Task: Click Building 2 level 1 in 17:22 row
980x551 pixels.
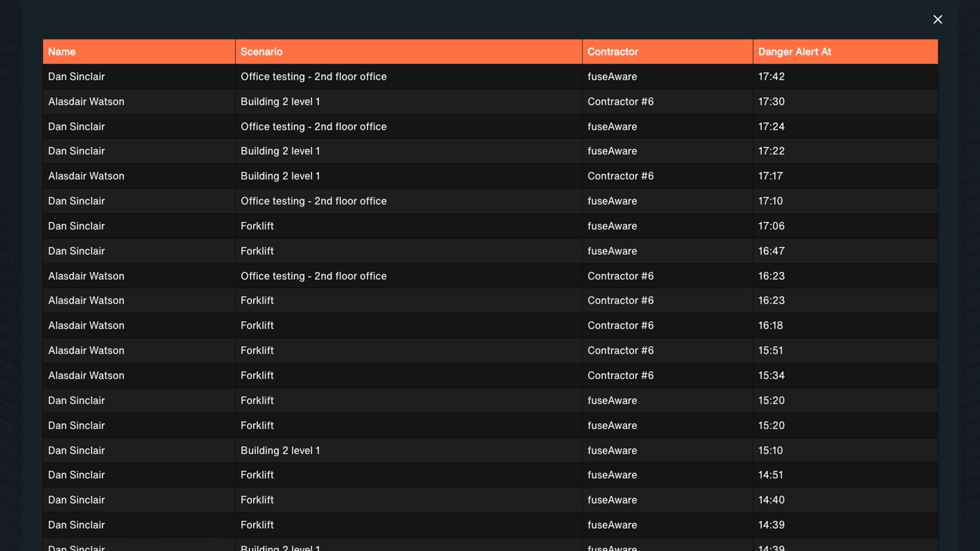Action: 280,151
